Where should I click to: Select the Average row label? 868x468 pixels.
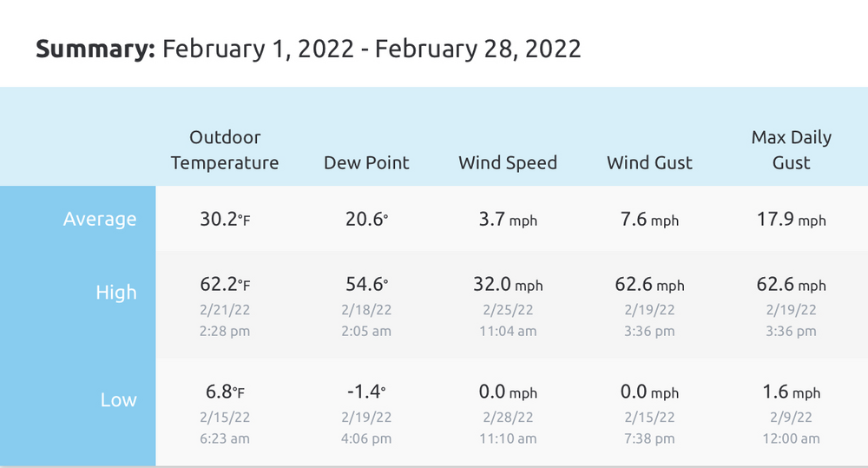click(100, 219)
